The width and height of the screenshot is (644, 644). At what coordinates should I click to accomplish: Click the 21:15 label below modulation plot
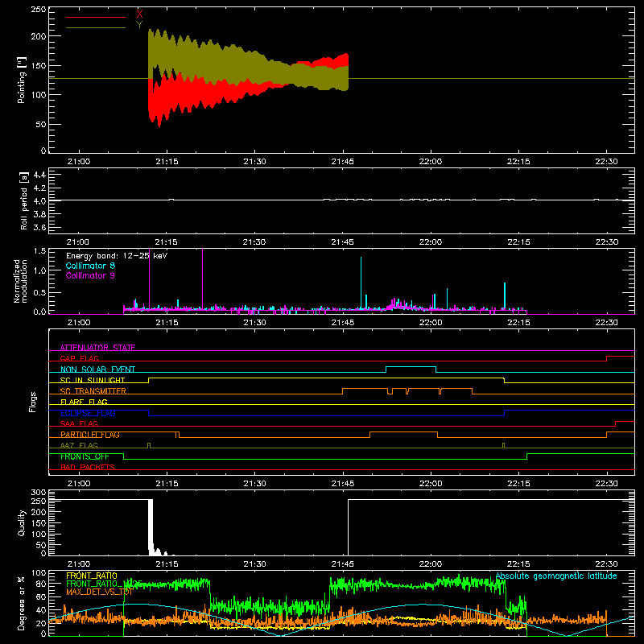[167, 323]
